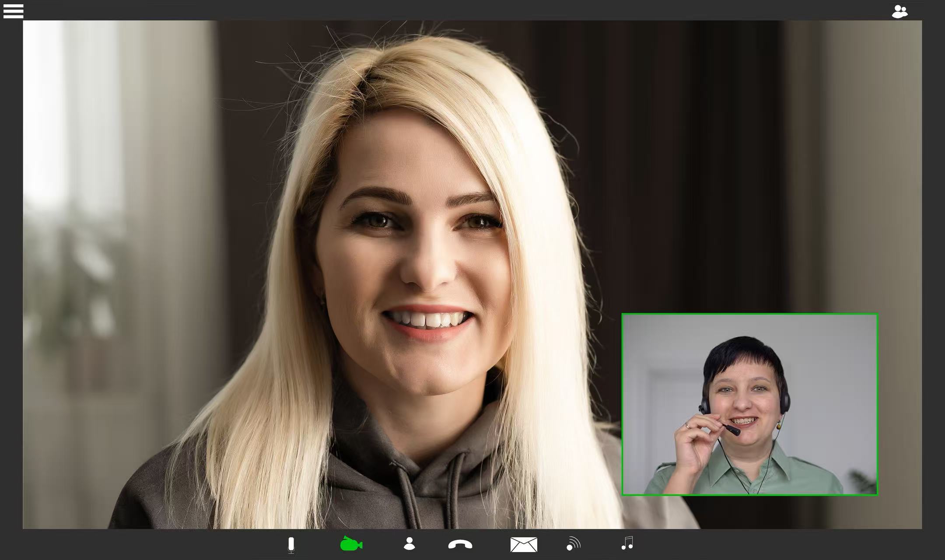Open the user profile from the bottom toolbar

[409, 544]
